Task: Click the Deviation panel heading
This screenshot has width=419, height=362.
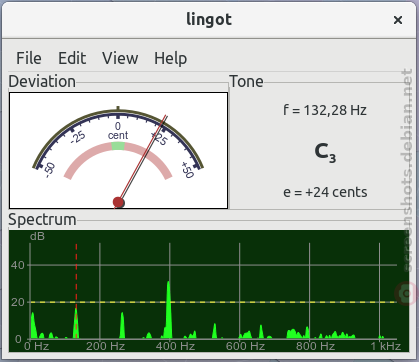Action: 42,82
